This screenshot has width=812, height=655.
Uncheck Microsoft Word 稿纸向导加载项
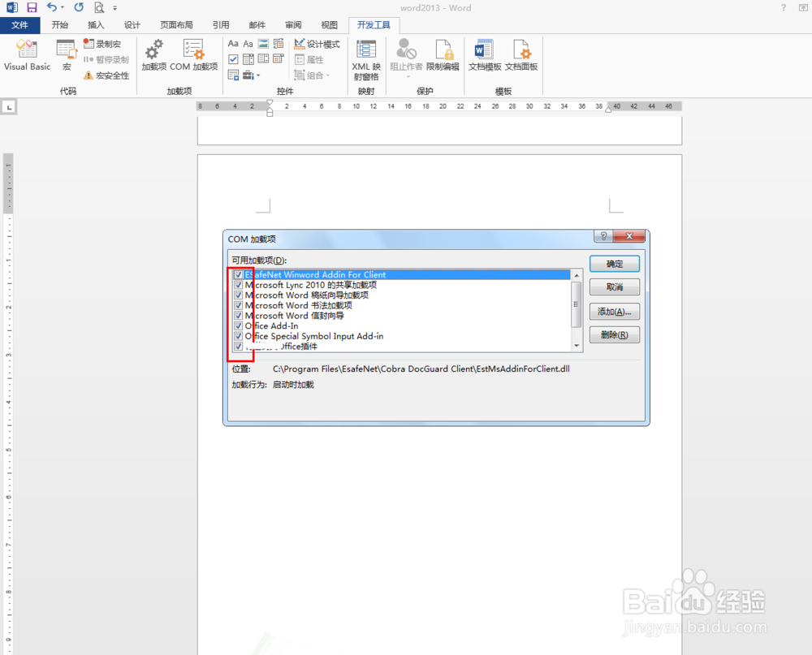pos(238,295)
